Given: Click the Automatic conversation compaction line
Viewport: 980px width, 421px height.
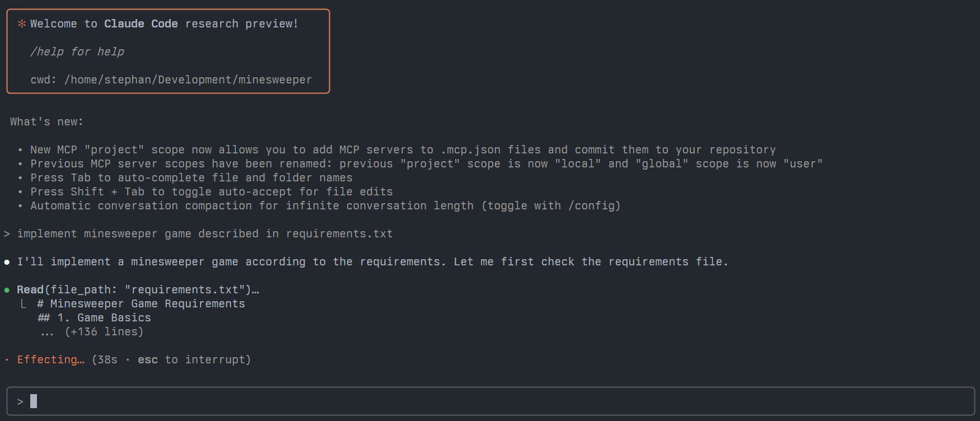Looking at the screenshot, I should 325,205.
